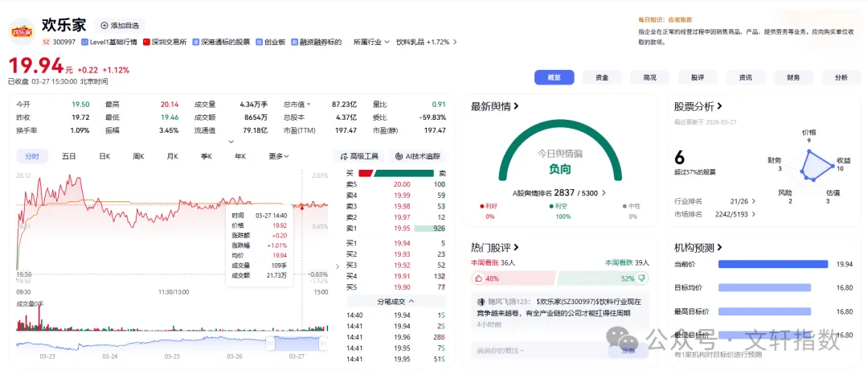Open the 股评 tab
This screenshot has width=868, height=375.
coord(698,77)
